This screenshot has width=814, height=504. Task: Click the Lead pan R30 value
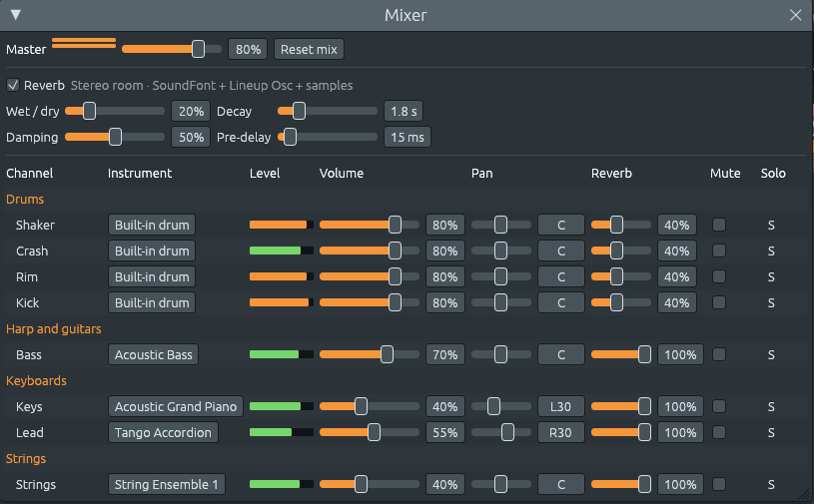(x=560, y=432)
